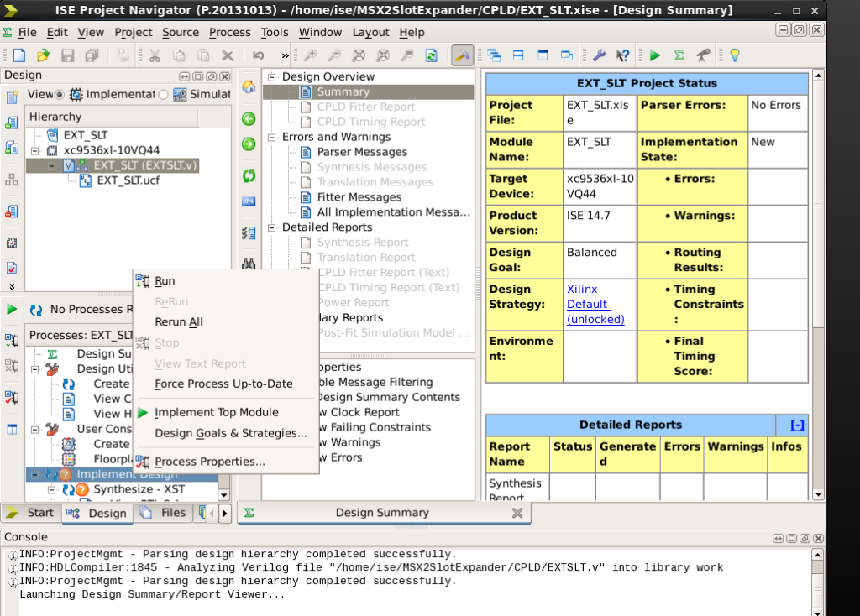Screen dimensions: 860x616
Task: Collapse the Errors and Warnings section
Action: [x=272, y=137]
